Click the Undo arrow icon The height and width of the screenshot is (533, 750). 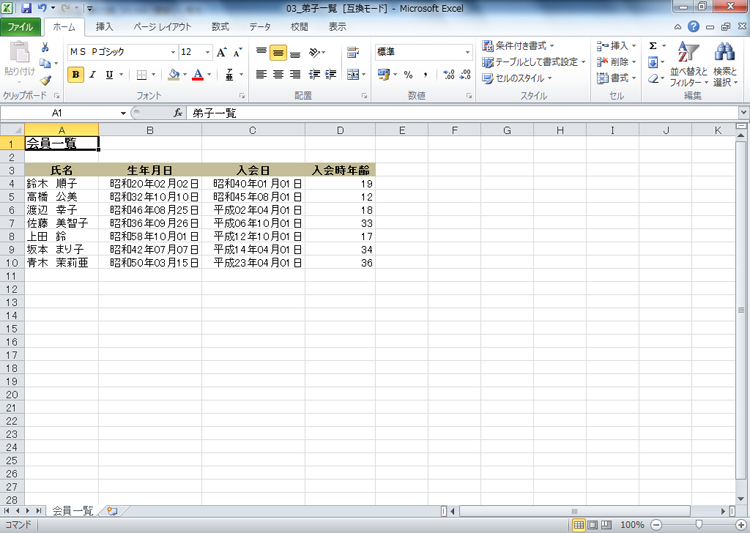coord(42,8)
